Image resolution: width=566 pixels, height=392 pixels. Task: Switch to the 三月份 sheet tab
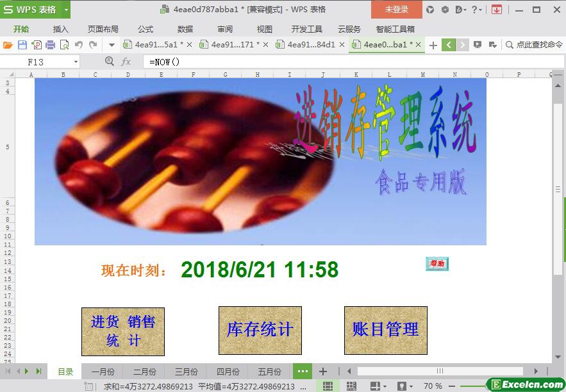click(187, 372)
